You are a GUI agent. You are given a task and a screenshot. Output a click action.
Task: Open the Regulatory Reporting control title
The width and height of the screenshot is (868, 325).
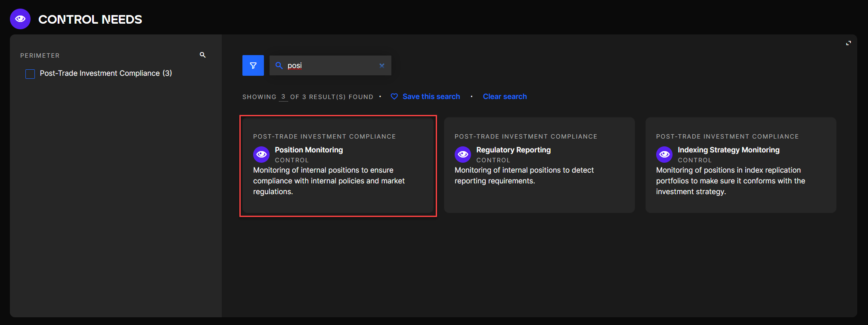pyautogui.click(x=513, y=150)
